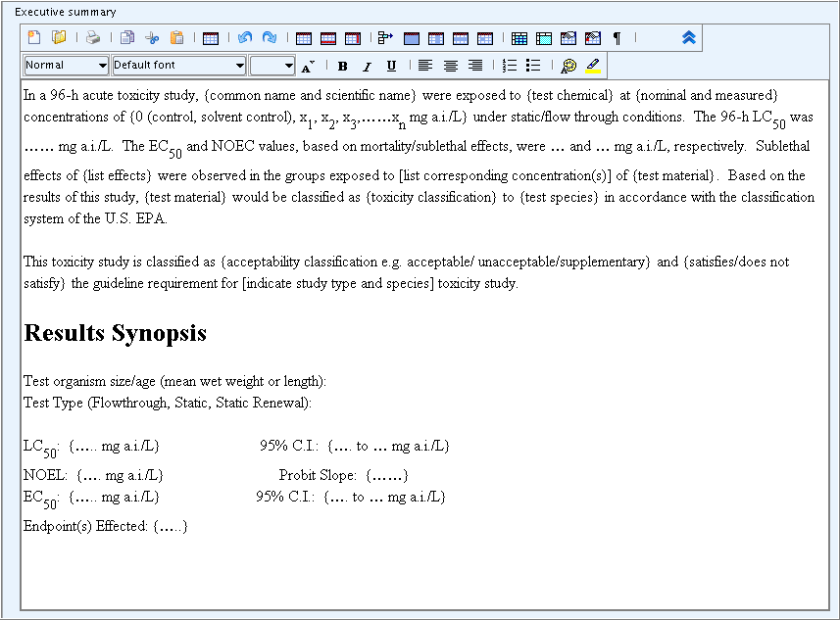The width and height of the screenshot is (840, 620).
Task: Click the Probit Slope placeholder
Action: pos(387,475)
